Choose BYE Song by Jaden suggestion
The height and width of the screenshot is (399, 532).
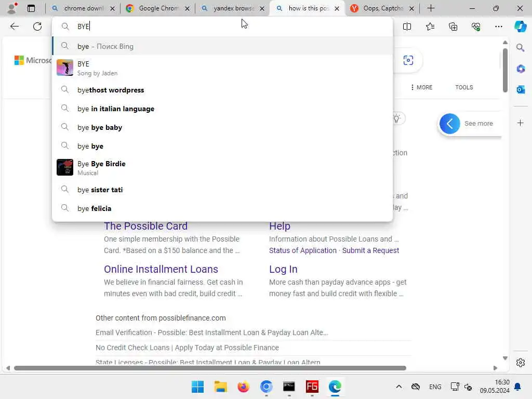point(222,68)
